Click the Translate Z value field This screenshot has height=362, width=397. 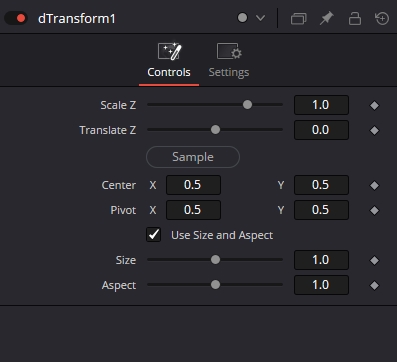321,130
